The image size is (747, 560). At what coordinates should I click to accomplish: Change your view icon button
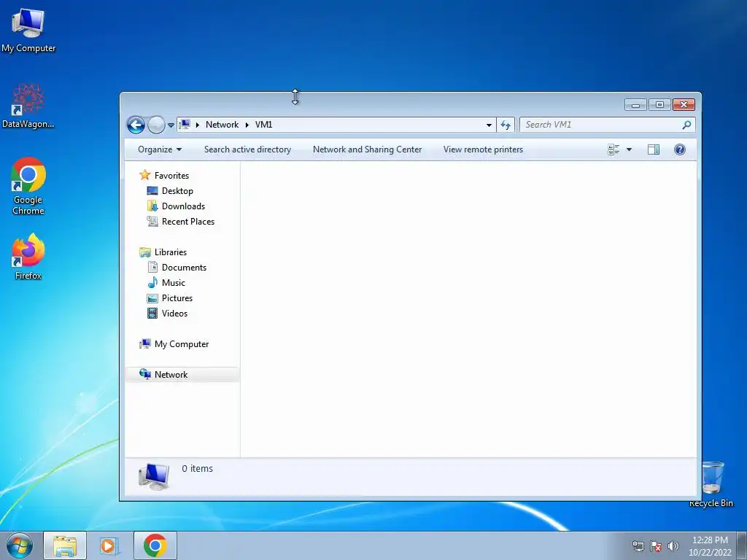tap(614, 149)
